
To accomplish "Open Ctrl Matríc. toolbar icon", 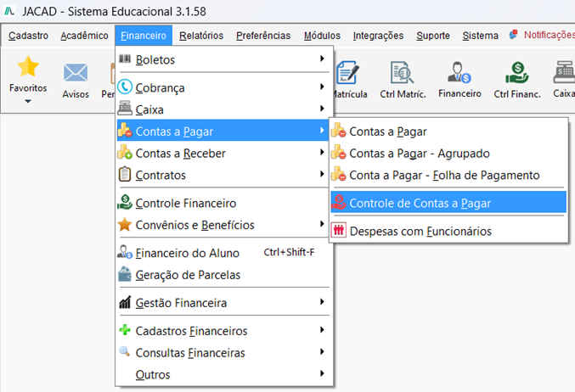I will (403, 72).
